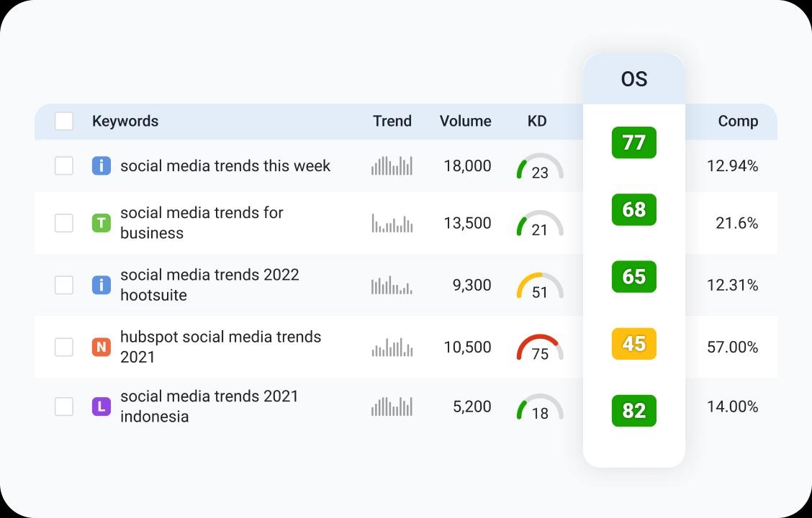Click the orange "N" intent icon
Image resolution: width=812 pixels, height=518 pixels.
101,347
